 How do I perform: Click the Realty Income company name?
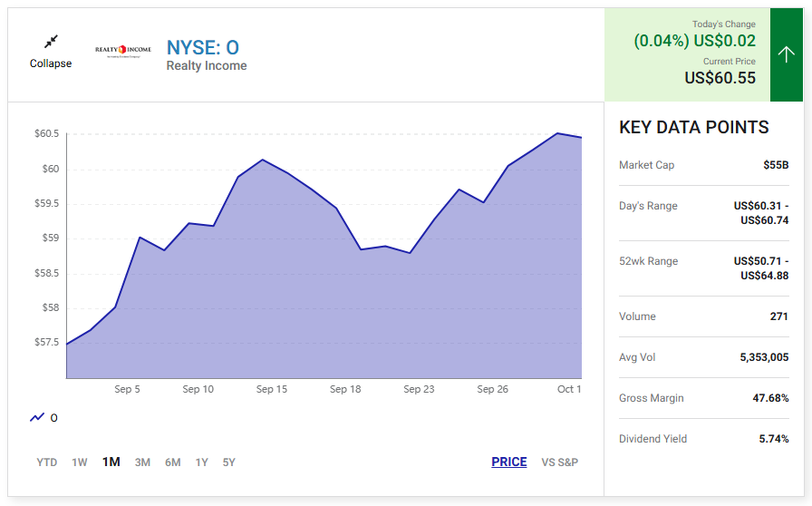click(x=206, y=66)
